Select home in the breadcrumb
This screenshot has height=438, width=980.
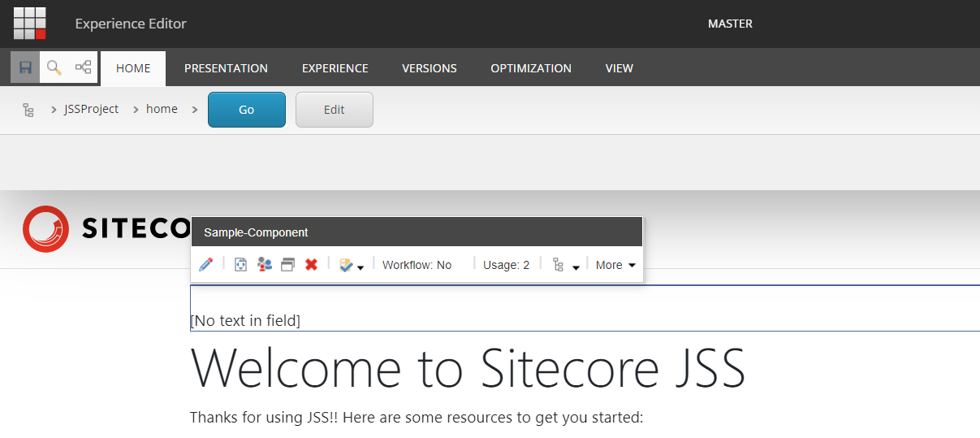click(x=162, y=109)
